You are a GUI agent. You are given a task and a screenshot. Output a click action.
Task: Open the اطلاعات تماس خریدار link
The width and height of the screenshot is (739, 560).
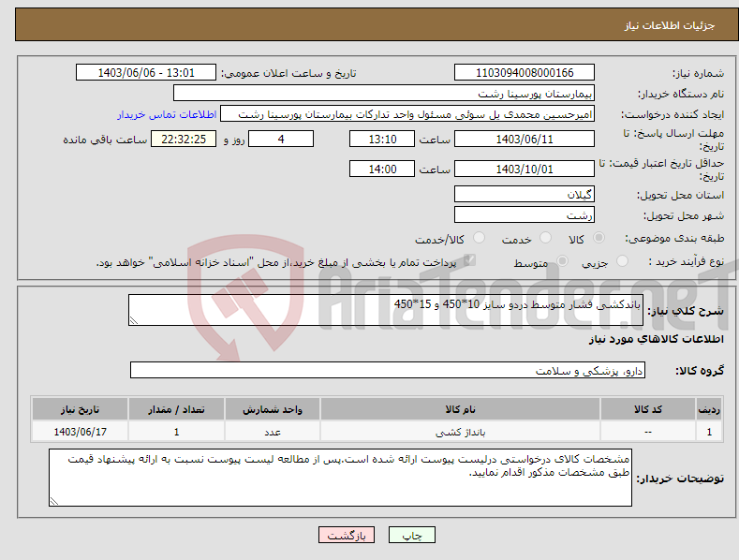(x=167, y=114)
